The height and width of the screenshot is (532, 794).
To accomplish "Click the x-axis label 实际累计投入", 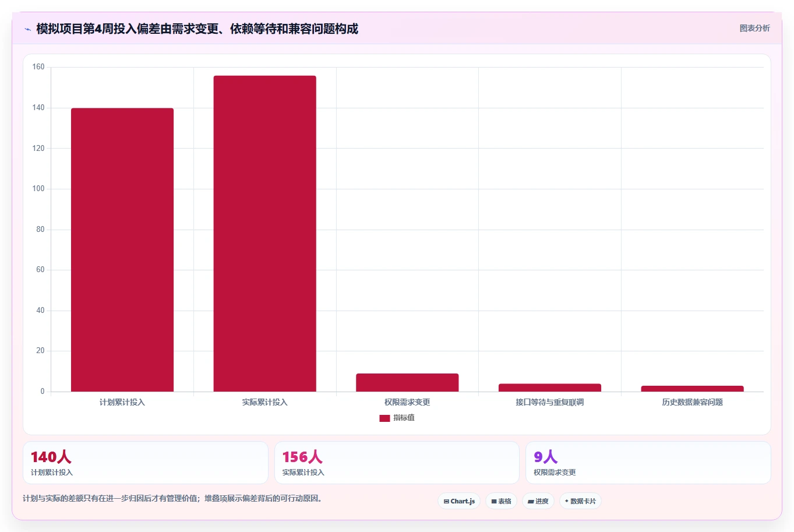I will point(265,402).
